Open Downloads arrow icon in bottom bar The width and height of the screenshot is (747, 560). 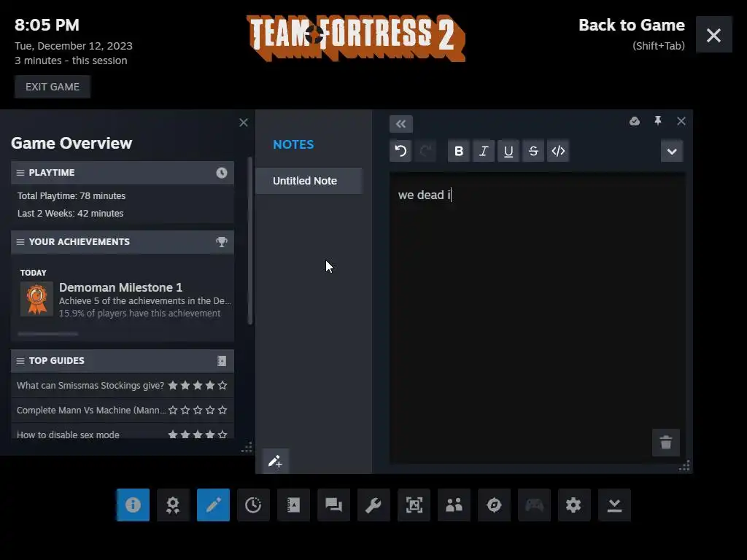[614, 505]
